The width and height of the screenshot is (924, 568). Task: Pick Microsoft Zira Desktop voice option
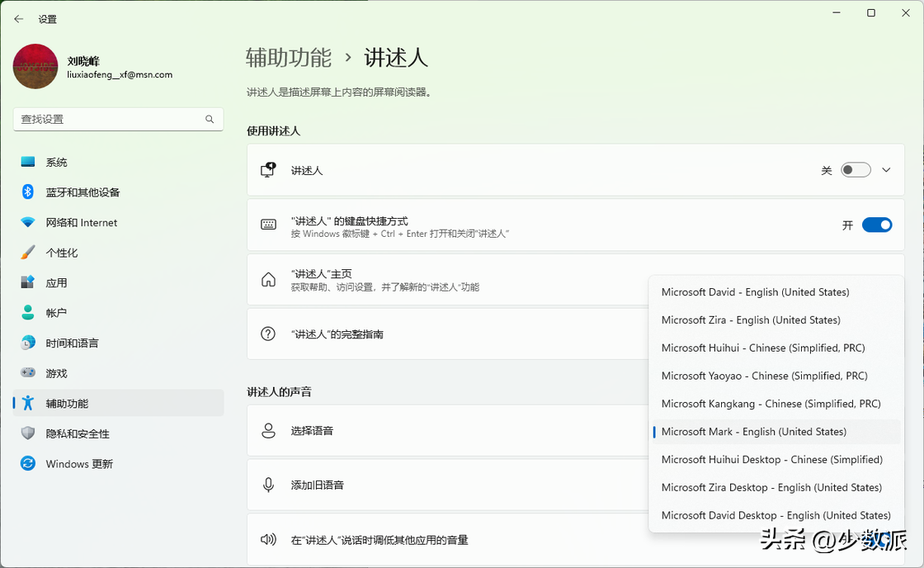pyautogui.click(x=771, y=487)
